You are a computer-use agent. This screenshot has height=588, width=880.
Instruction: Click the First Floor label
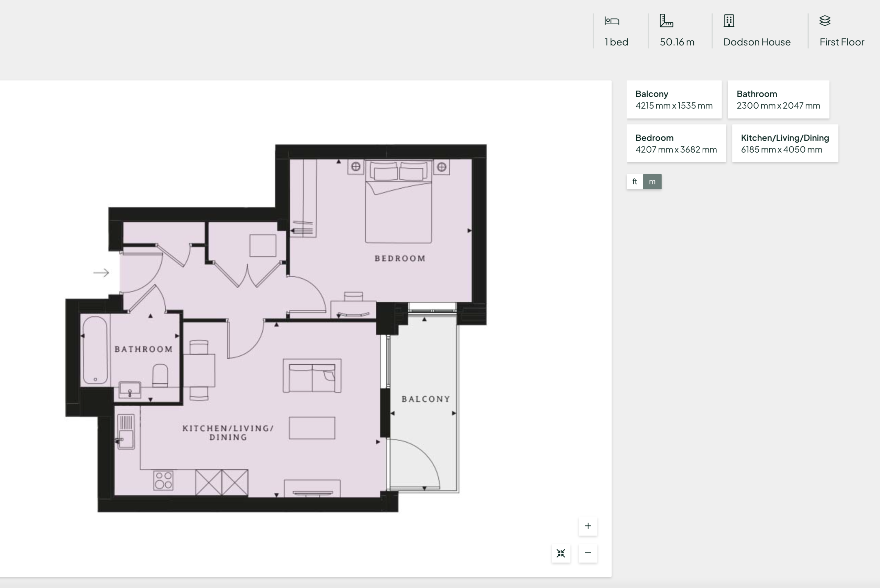(x=842, y=42)
